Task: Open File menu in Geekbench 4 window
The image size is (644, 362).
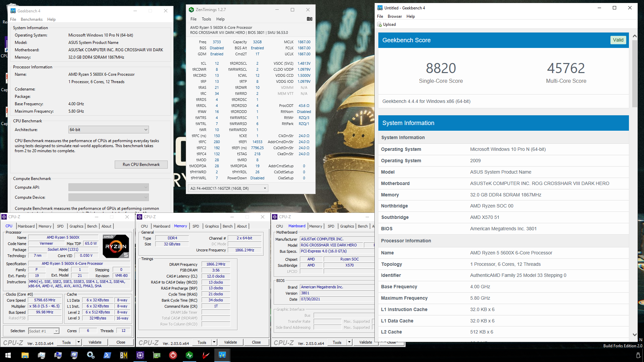Action: (x=13, y=19)
